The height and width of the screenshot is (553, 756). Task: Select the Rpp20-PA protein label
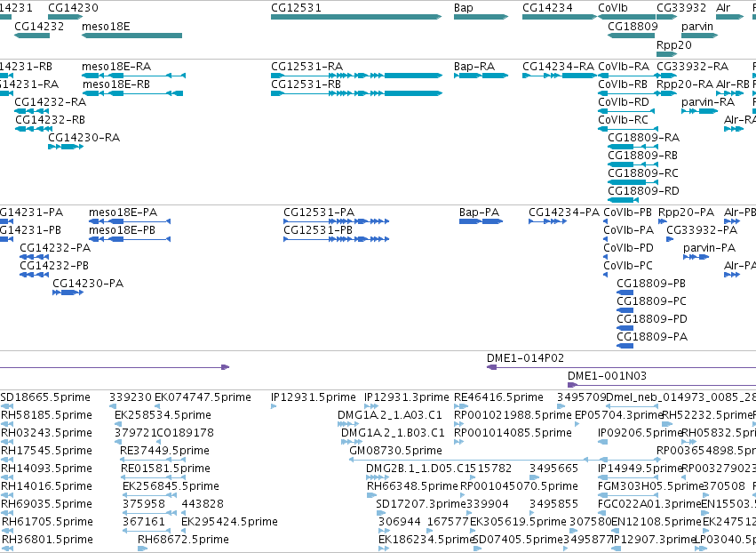coord(686,212)
